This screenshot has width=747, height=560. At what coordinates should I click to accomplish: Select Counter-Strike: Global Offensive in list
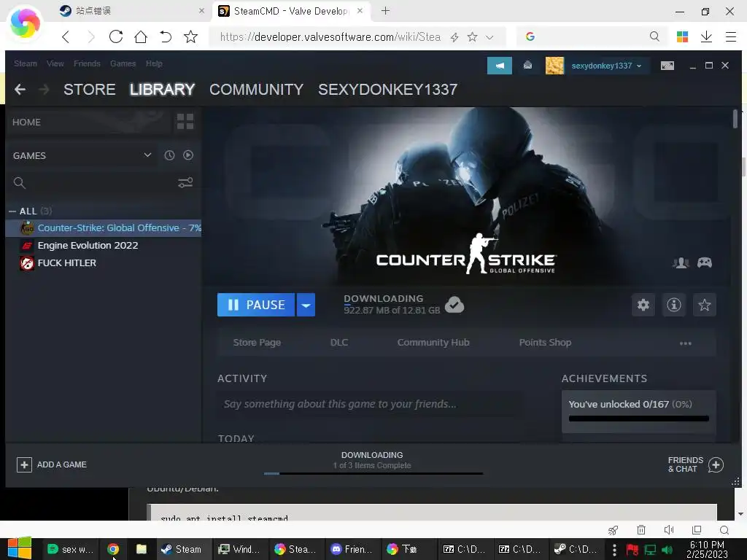click(104, 227)
